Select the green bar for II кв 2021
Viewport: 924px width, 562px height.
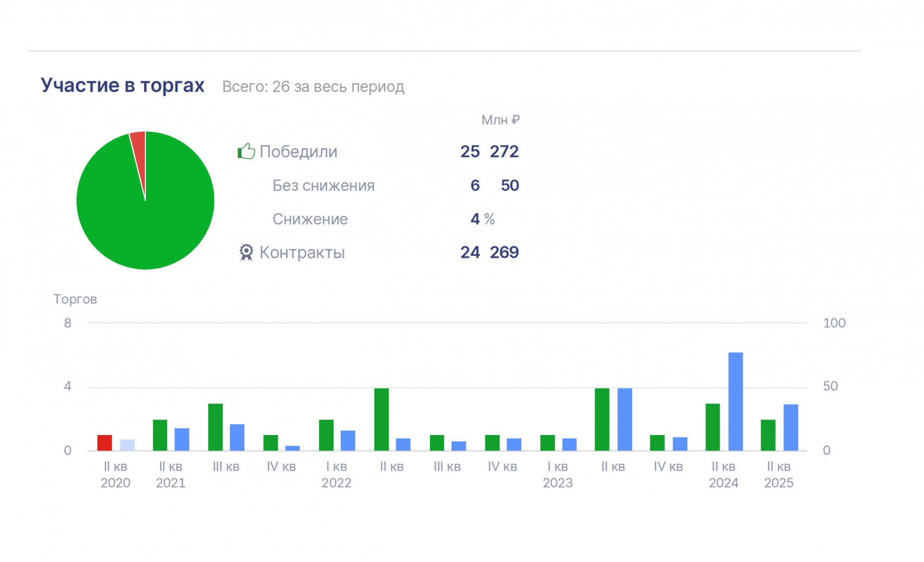click(x=160, y=435)
